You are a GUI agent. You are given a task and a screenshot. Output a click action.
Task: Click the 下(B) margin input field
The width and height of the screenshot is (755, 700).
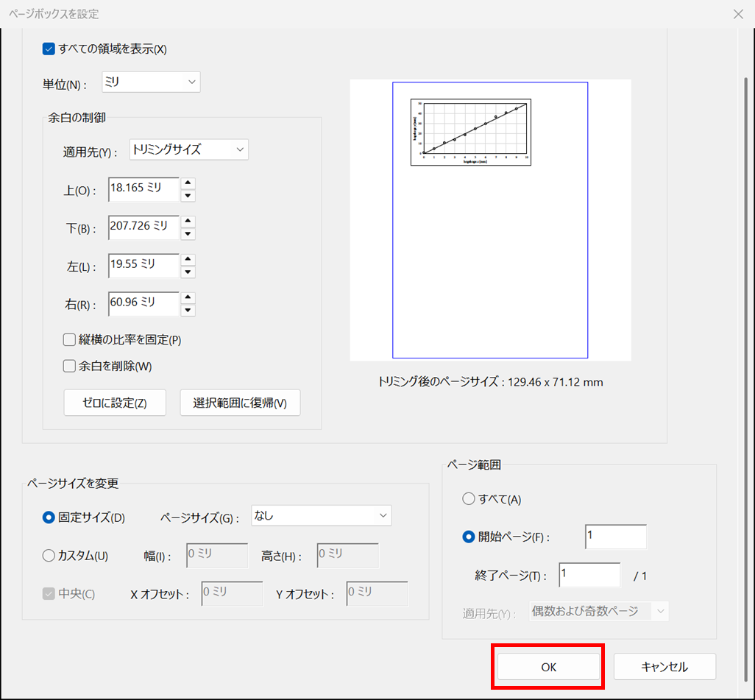[x=143, y=227]
